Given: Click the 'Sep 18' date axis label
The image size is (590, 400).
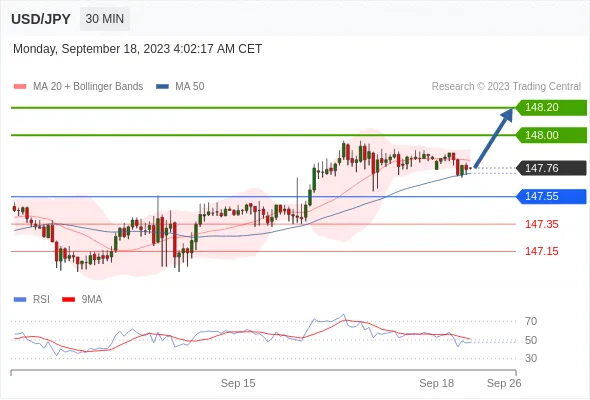Looking at the screenshot, I should click(436, 383).
